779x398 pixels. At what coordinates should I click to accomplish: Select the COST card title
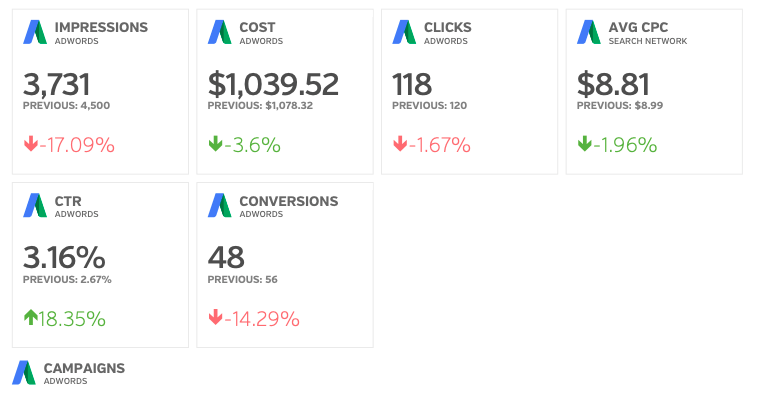[257, 27]
